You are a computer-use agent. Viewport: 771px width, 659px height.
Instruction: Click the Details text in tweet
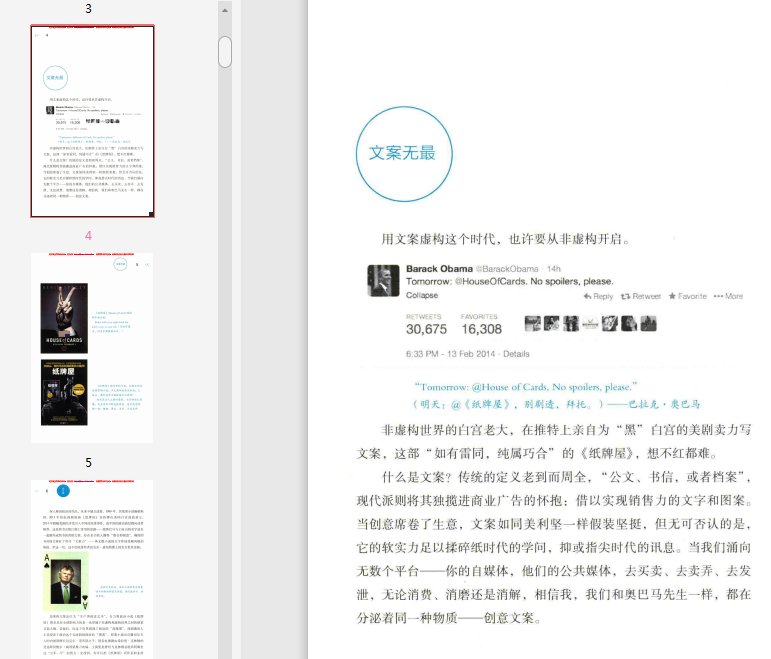(516, 354)
